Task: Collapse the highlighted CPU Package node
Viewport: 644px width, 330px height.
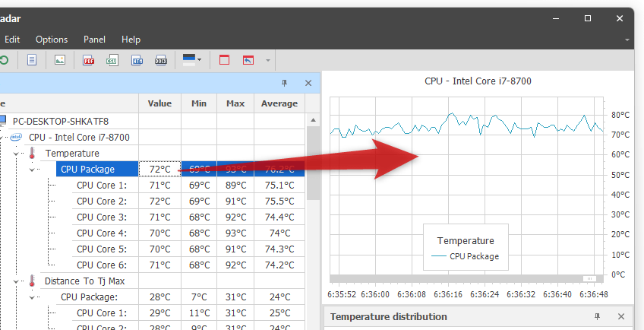Action: (x=32, y=170)
